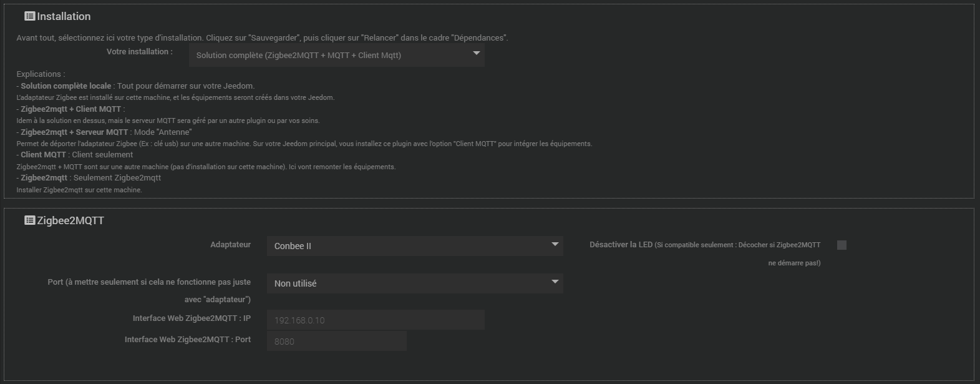980x384 pixels.
Task: Click the list icon beside the Installation heading
Action: 29,16
